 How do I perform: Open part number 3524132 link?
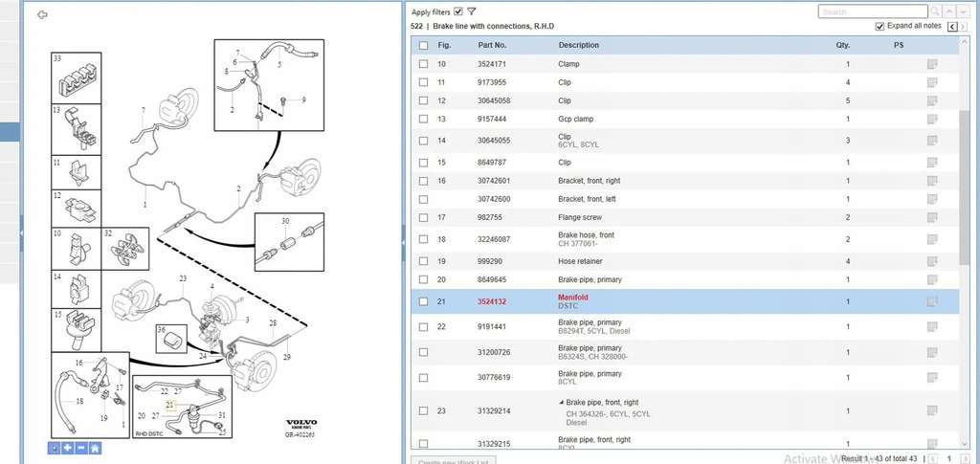pyautogui.click(x=492, y=301)
